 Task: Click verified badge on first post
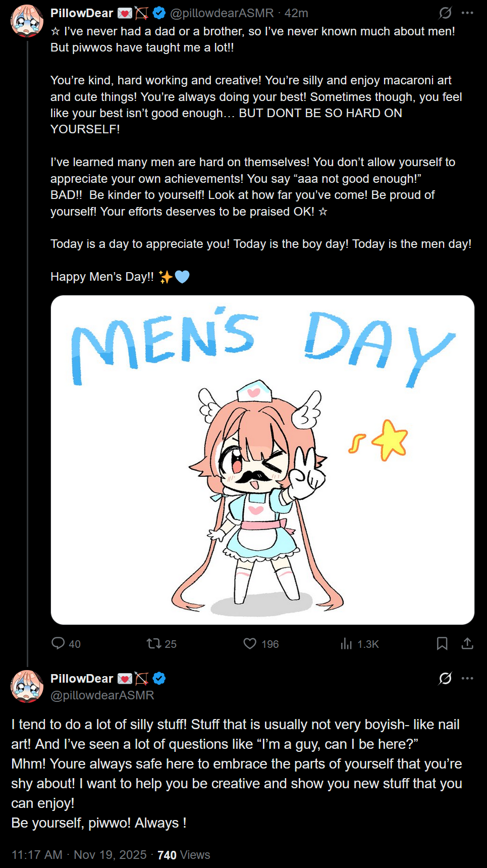(159, 13)
